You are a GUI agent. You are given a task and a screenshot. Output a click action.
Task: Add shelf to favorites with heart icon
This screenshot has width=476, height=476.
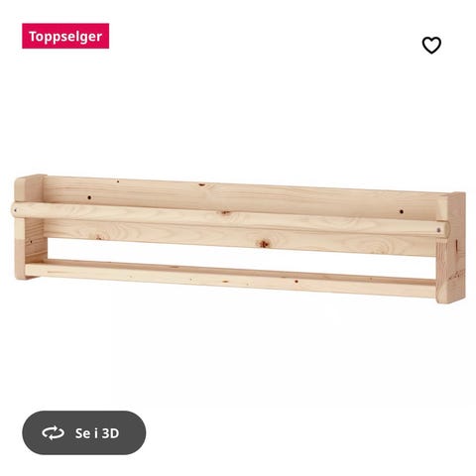tap(431, 46)
